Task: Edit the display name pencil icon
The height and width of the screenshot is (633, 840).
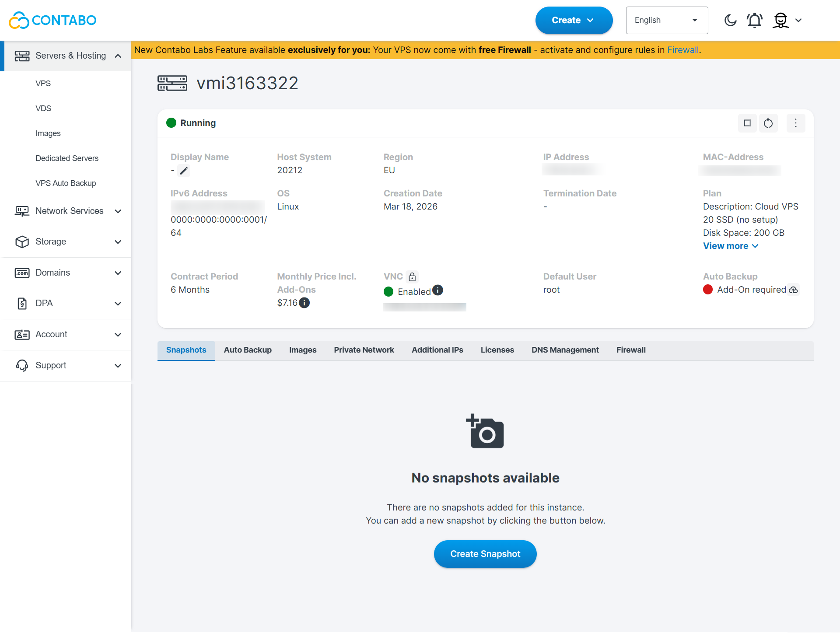Action: 184,171
